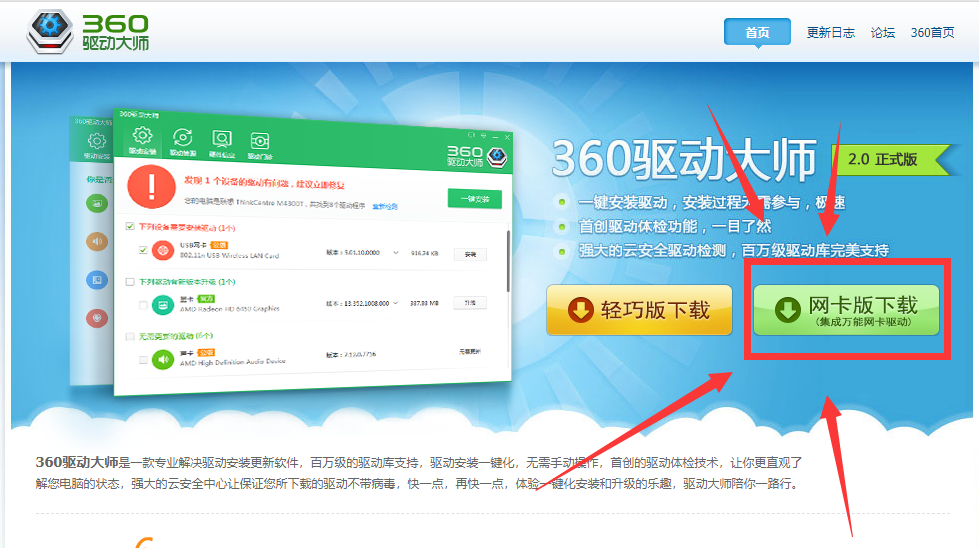
Task: Click the minimize icon of the preview window
Action: pyautogui.click(x=495, y=136)
